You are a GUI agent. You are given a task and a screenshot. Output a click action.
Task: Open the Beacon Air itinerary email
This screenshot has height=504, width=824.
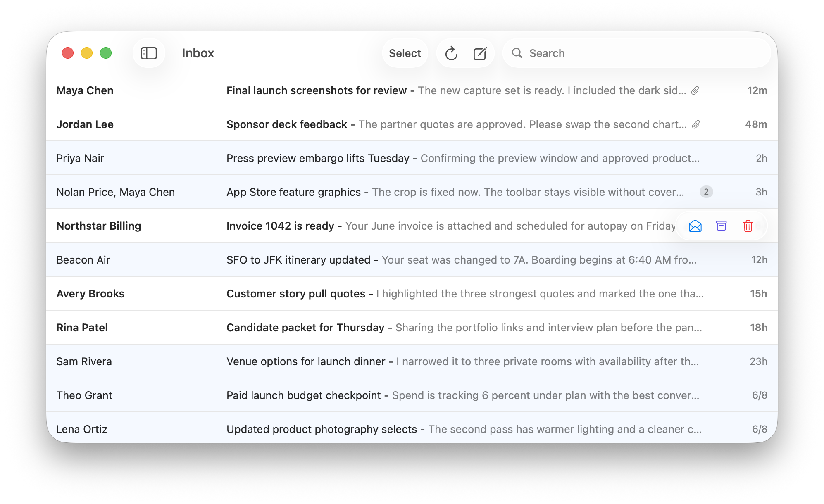tap(412, 260)
